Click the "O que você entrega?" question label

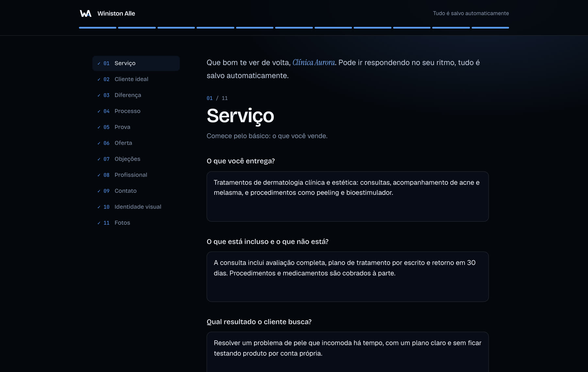tap(241, 161)
